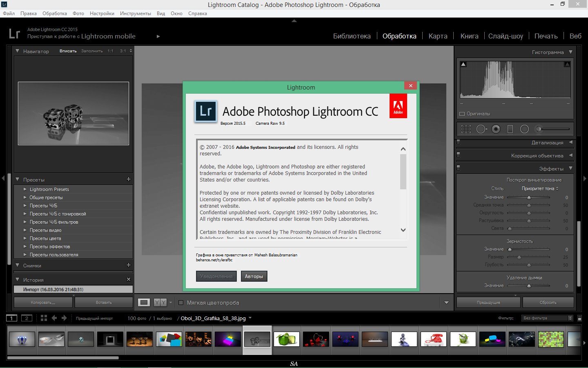Toggle shadow clipping indicator in histogram
The image size is (588, 368).
463,64
